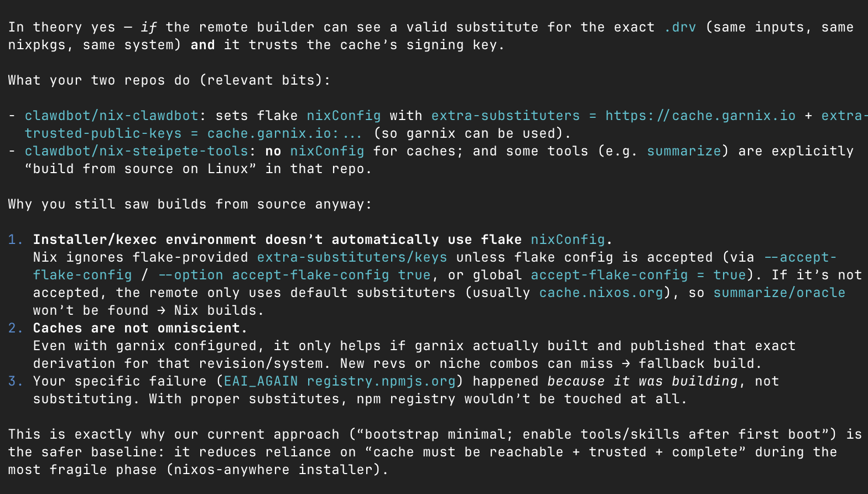Image resolution: width=868 pixels, height=494 pixels.
Task: Click the --option accept-flake-config true snippet
Action: 294,275
